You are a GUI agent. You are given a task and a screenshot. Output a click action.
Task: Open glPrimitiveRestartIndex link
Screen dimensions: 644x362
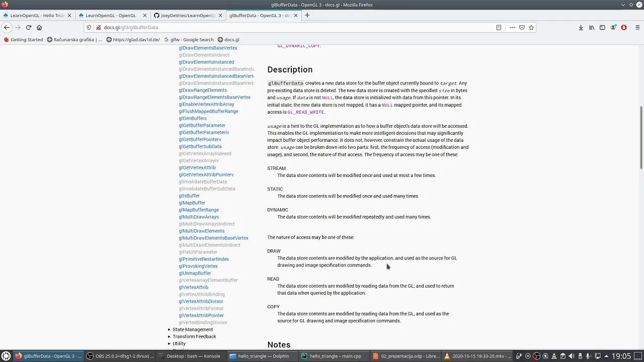pyautogui.click(x=204, y=259)
